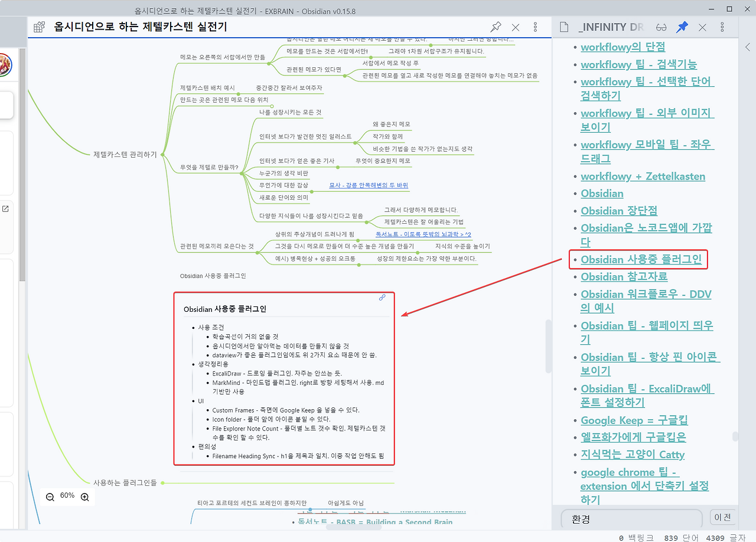Close the 옵시디언으로 하는 제텔카스텐 실전기 pane
Viewport: 756px width, 542px height.
[516, 27]
